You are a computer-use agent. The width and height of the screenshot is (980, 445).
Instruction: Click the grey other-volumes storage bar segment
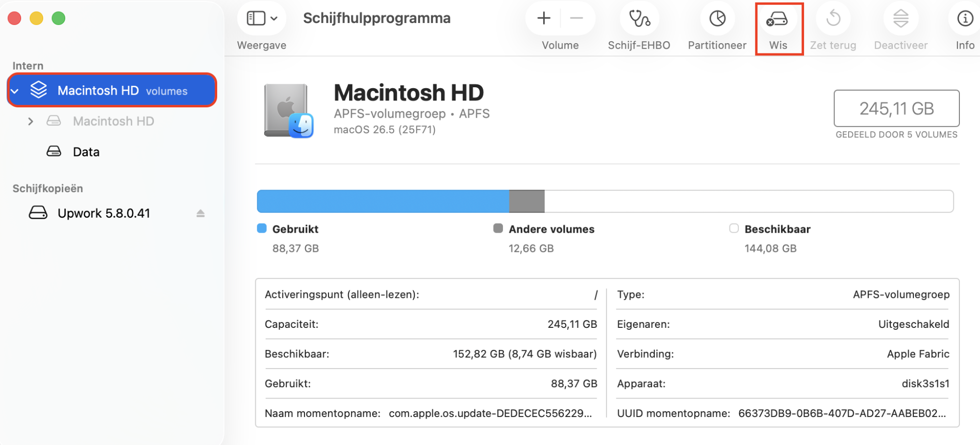(x=527, y=201)
